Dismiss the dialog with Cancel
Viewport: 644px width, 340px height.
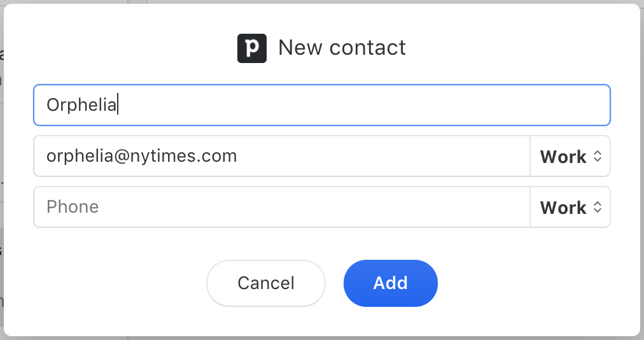pyautogui.click(x=266, y=283)
